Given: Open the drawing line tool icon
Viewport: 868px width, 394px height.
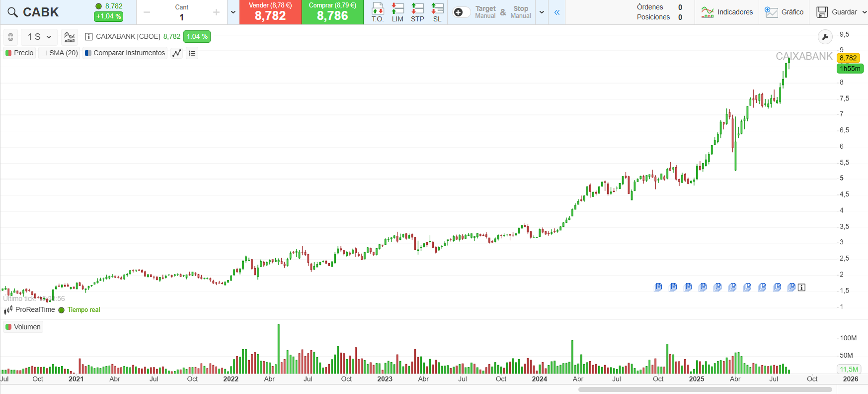Looking at the screenshot, I should coord(176,53).
